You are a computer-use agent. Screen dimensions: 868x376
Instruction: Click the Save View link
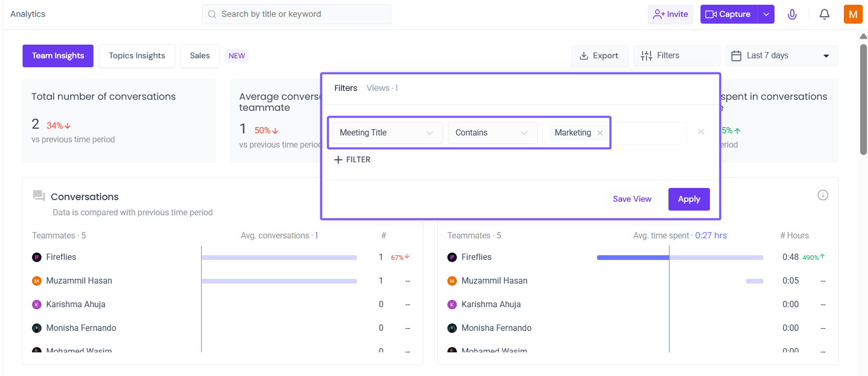point(632,199)
